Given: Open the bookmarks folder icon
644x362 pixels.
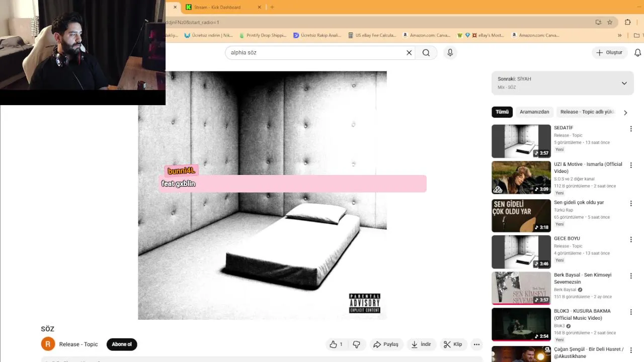Looking at the screenshot, I should pyautogui.click(x=637, y=36).
